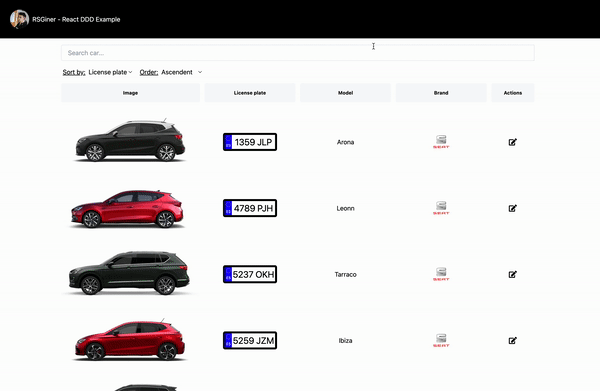Click the Sort by label
Screen dimensions: 600x391
74,72
